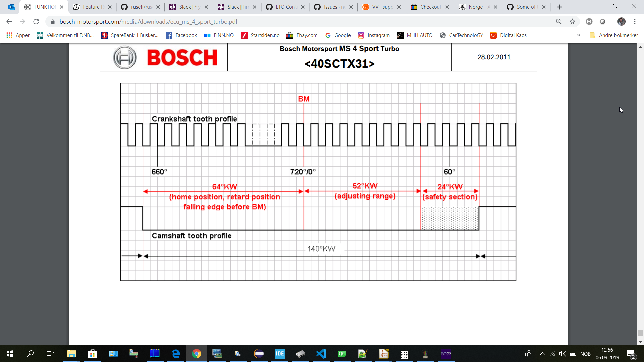
Task: Open the syngo app on taskbar
Action: point(446,354)
